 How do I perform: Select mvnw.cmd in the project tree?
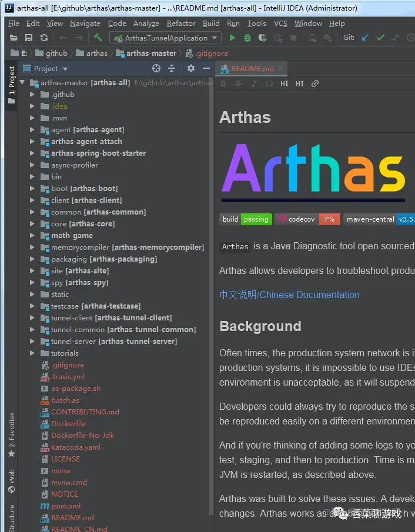coord(69,483)
